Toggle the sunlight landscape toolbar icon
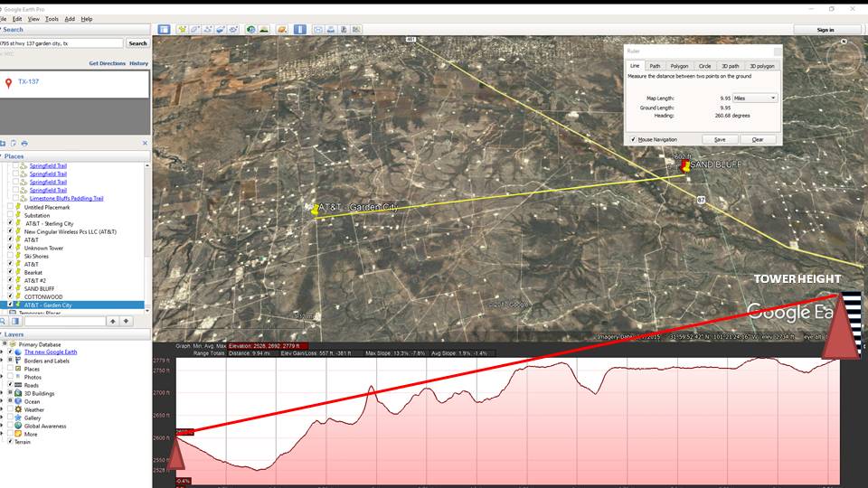This screenshot has width=868, height=488. [264, 29]
